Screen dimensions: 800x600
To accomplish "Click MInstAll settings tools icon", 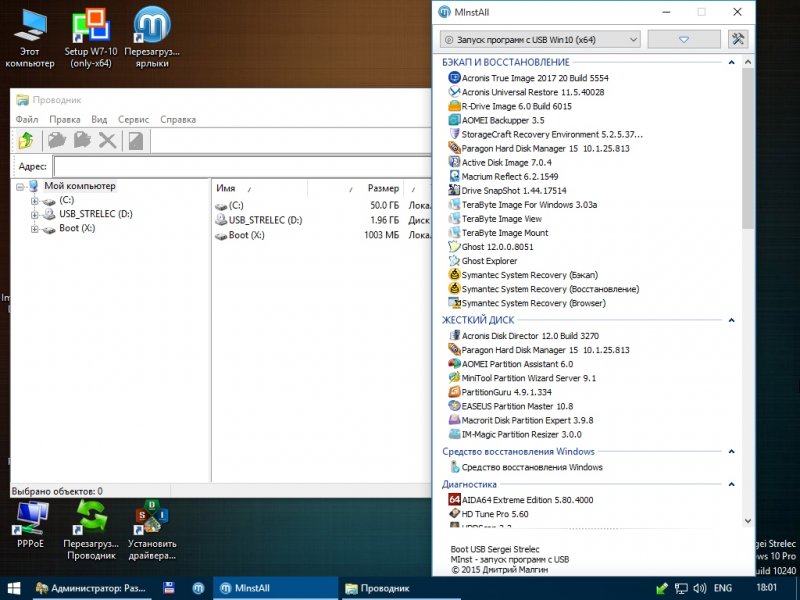I will pos(738,39).
